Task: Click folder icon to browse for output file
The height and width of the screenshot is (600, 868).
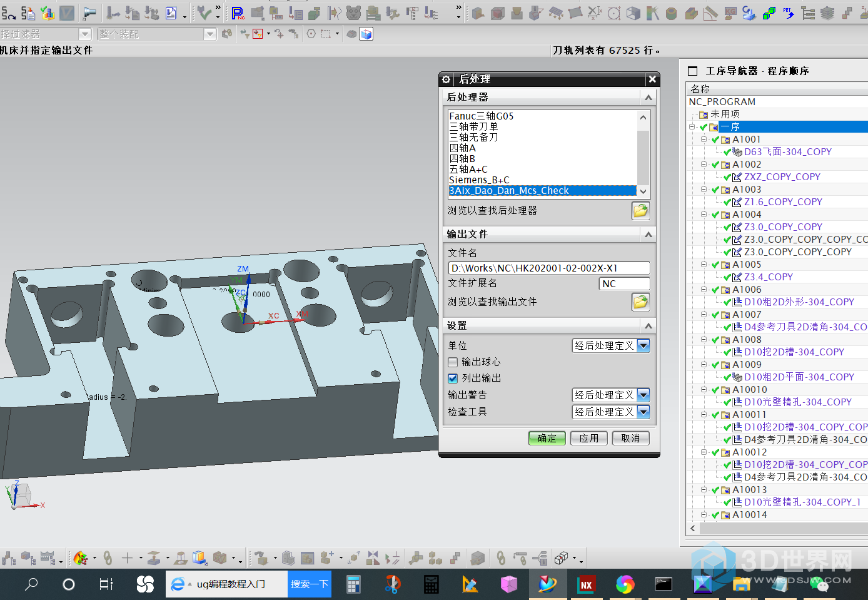Action: 640,302
